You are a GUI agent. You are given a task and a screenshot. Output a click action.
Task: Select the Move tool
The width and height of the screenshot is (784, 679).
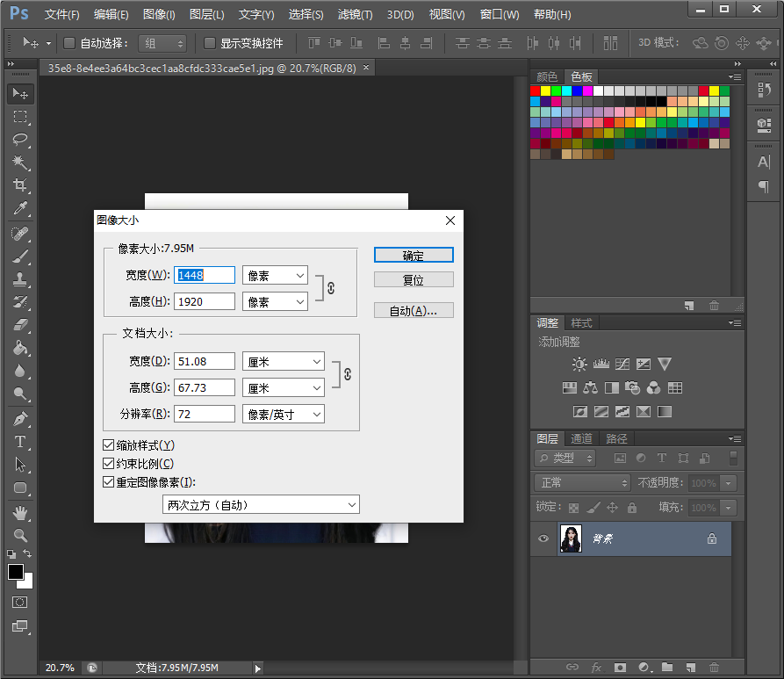click(x=18, y=93)
